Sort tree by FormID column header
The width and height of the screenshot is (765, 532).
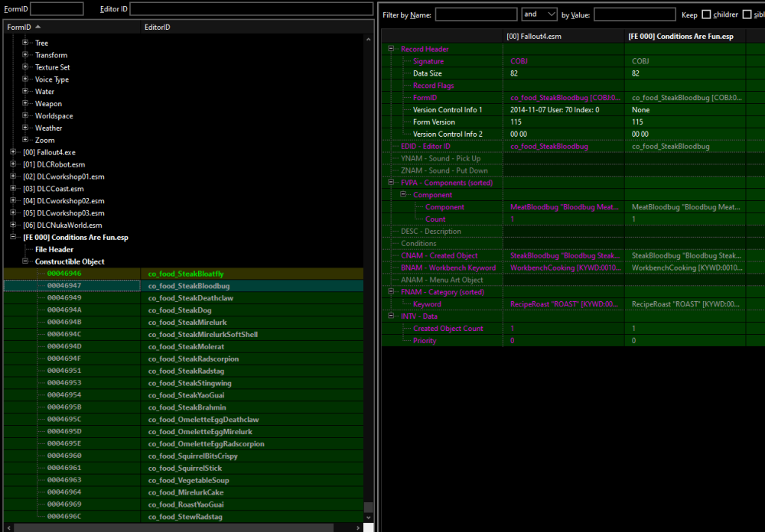click(72, 28)
